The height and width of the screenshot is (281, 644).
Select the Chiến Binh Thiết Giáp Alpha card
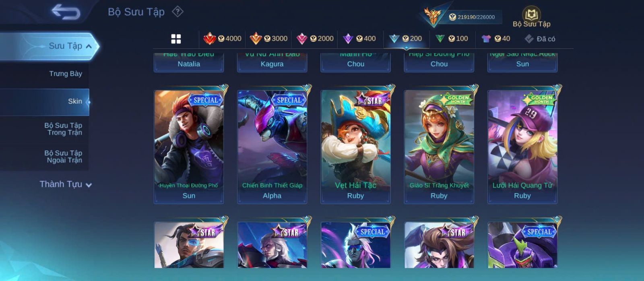272,146
